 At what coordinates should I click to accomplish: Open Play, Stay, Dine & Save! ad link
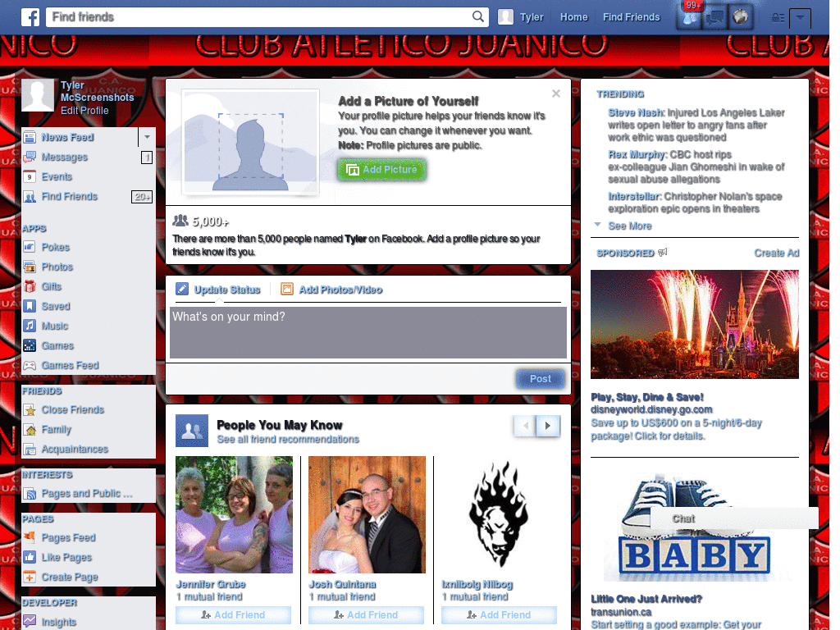point(647,397)
